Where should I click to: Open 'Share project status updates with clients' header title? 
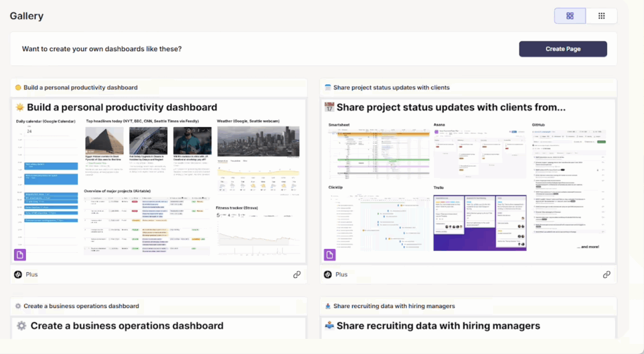click(x=391, y=87)
